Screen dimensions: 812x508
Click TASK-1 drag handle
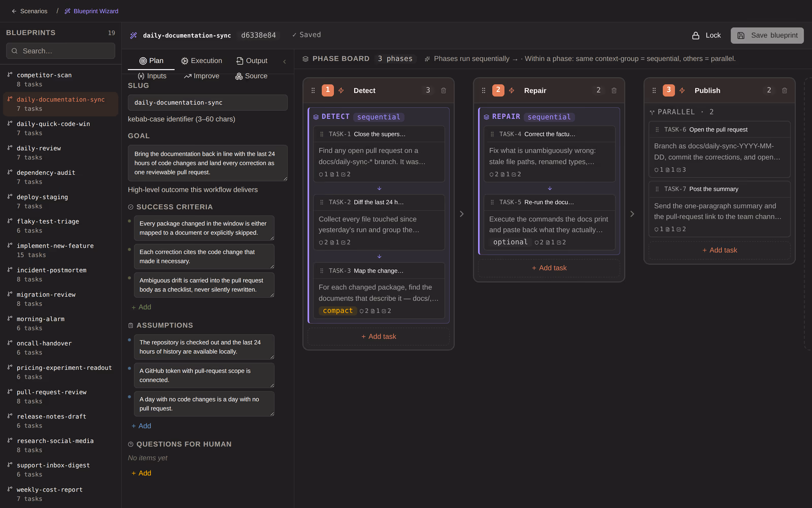tap(322, 134)
